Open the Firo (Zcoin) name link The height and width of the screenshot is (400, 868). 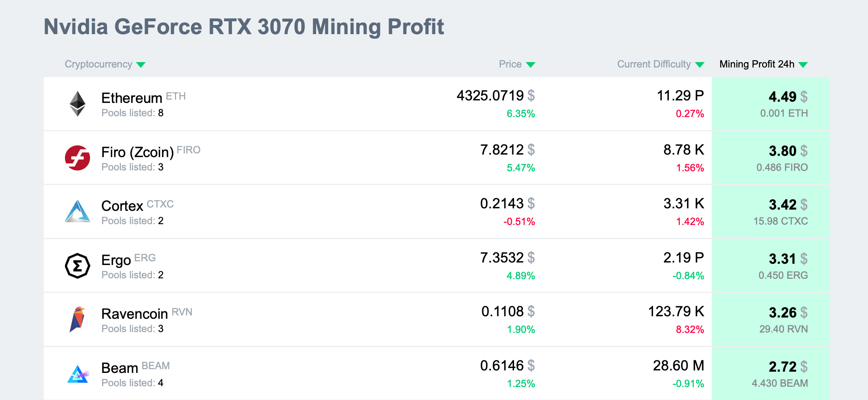137,152
